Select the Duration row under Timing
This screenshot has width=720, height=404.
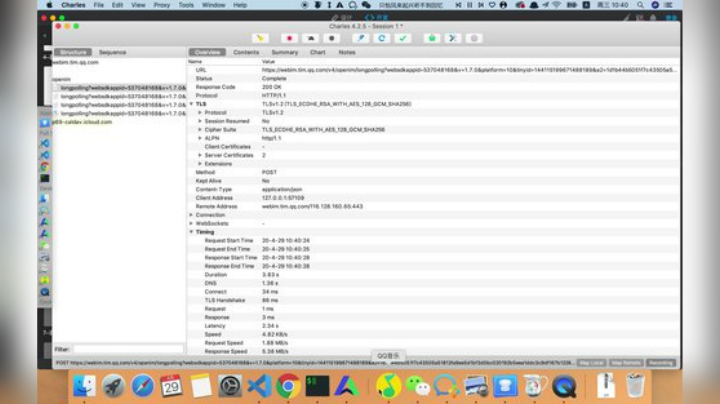coord(433,275)
